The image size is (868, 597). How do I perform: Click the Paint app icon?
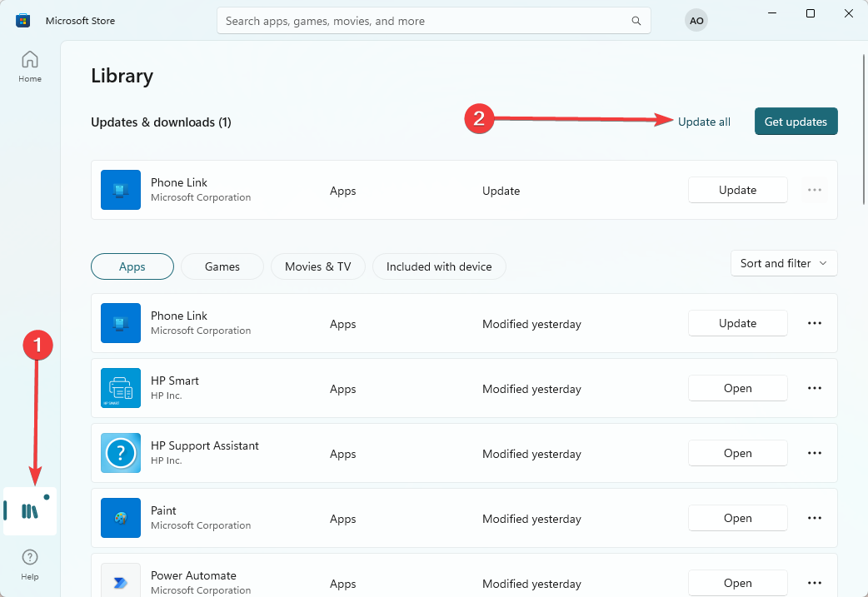(121, 518)
